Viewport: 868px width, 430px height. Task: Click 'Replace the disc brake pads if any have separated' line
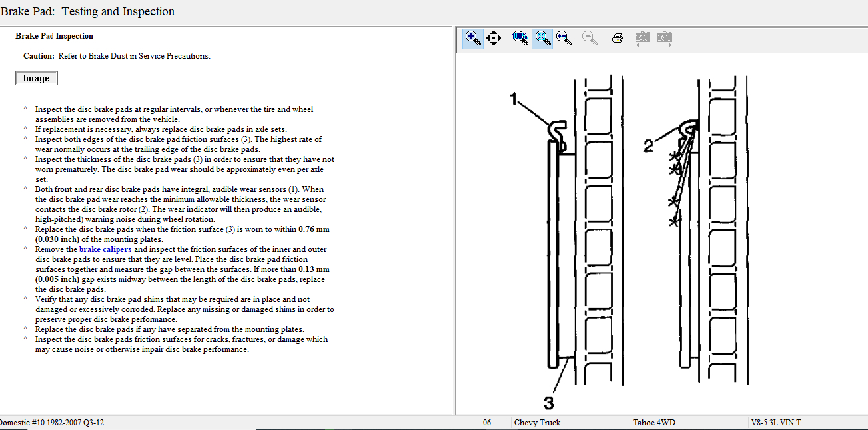coord(170,329)
